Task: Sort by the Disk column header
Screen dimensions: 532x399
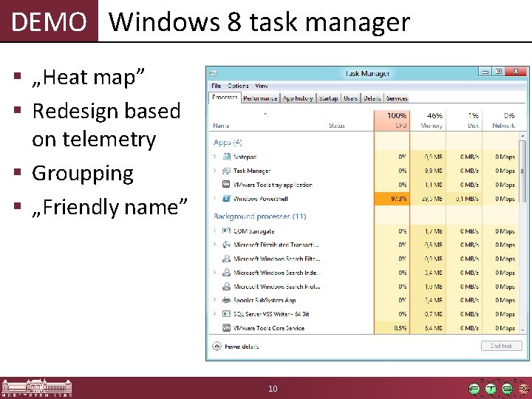Action: click(464, 120)
